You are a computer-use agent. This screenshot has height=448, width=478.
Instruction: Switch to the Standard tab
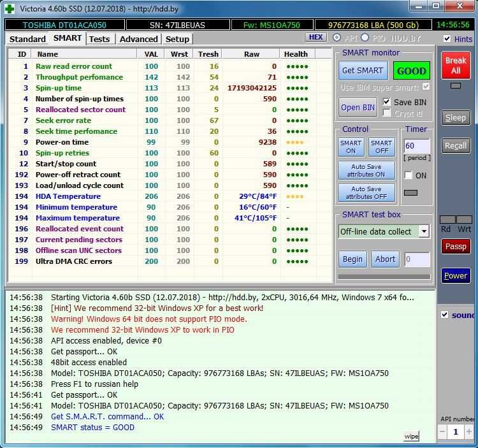coord(27,39)
